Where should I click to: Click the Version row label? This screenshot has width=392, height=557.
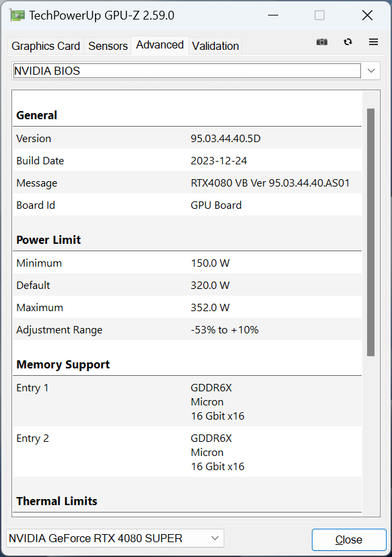click(34, 139)
